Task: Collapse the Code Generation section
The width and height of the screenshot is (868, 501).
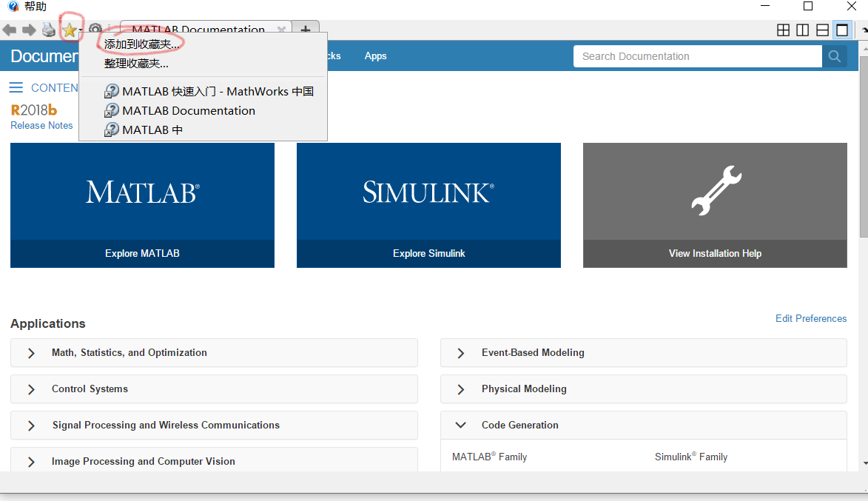Action: click(x=643, y=426)
